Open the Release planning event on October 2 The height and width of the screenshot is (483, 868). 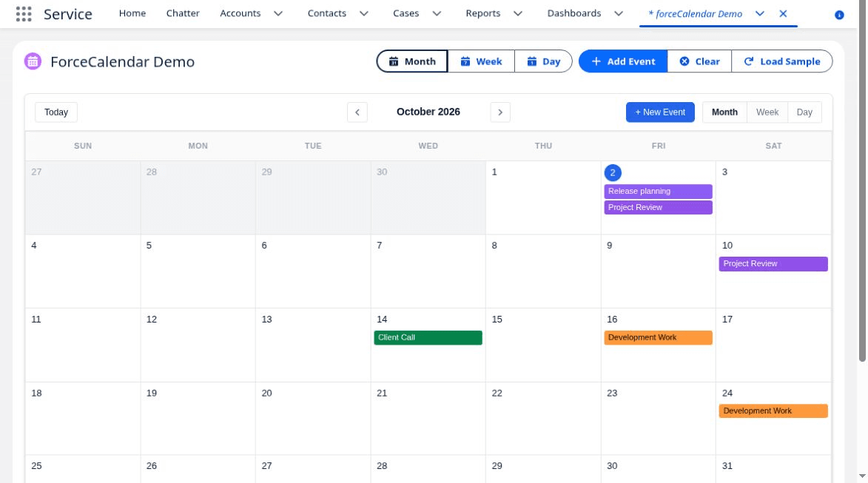pyautogui.click(x=658, y=192)
